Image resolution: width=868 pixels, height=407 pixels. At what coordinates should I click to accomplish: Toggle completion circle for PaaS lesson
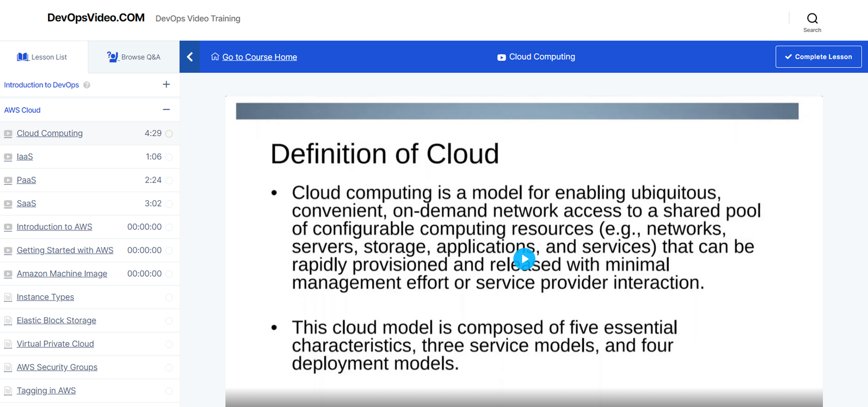pos(169,181)
